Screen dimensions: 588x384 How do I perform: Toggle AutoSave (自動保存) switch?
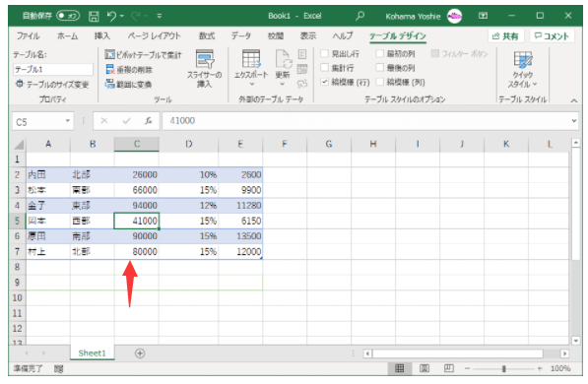point(68,16)
